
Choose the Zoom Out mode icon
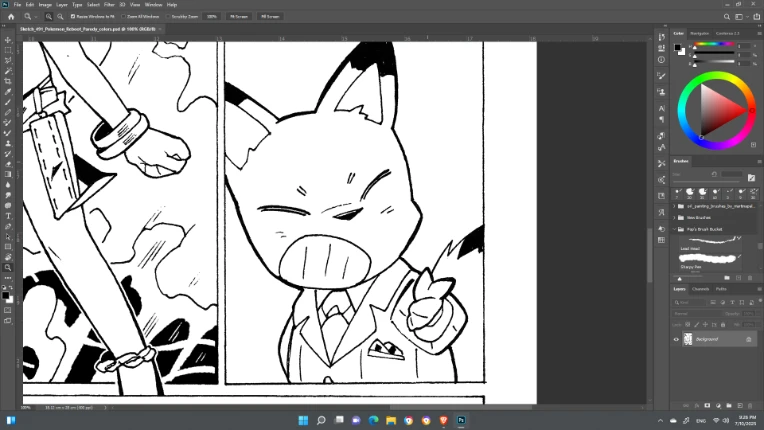[60, 17]
